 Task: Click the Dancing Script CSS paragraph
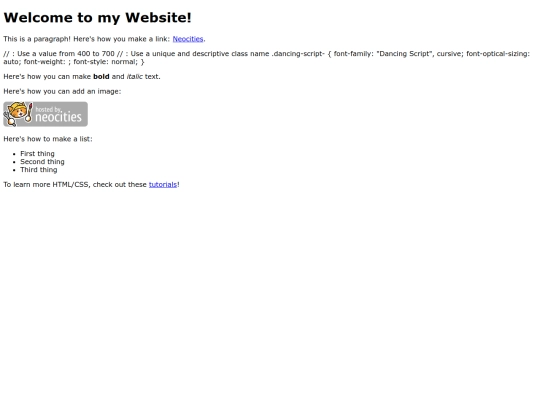[x=267, y=58]
